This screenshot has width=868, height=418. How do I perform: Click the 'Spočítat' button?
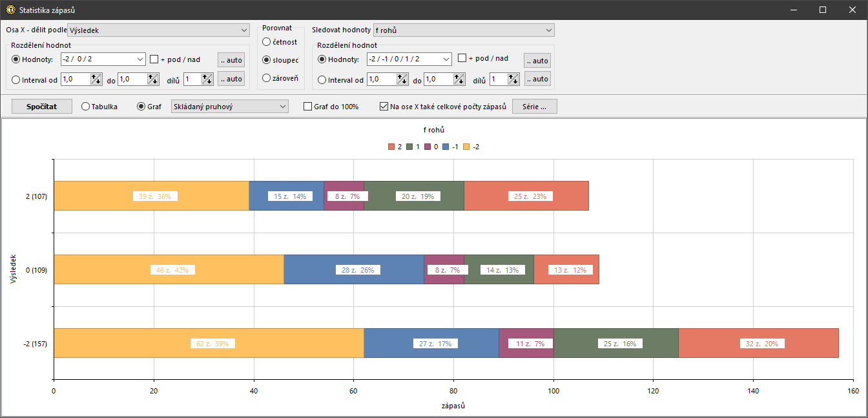pyautogui.click(x=41, y=107)
